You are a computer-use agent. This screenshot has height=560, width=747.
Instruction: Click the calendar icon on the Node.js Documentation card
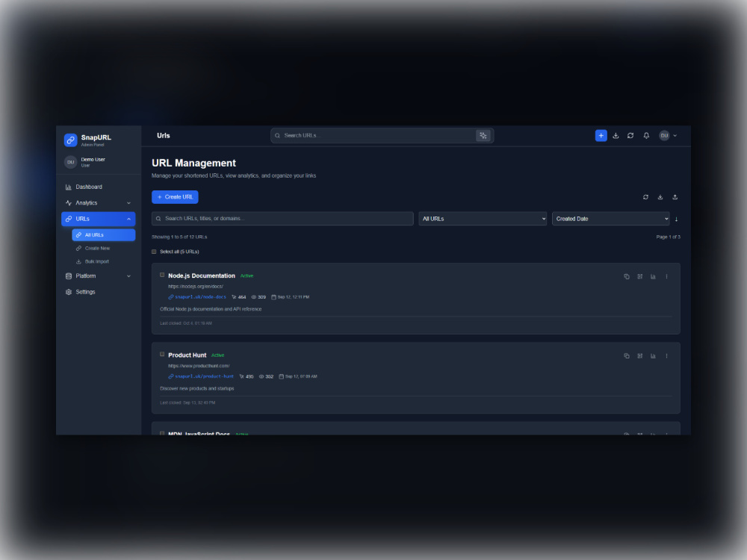274,297
